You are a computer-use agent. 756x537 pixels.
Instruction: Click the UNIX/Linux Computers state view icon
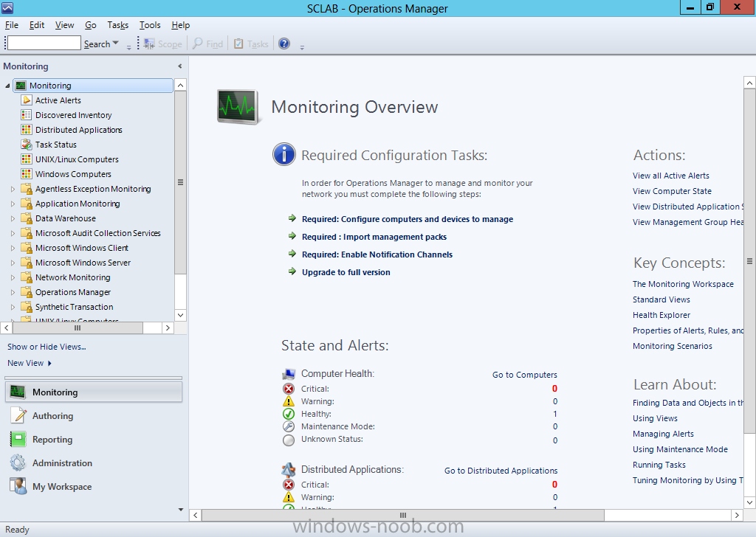[x=27, y=159]
